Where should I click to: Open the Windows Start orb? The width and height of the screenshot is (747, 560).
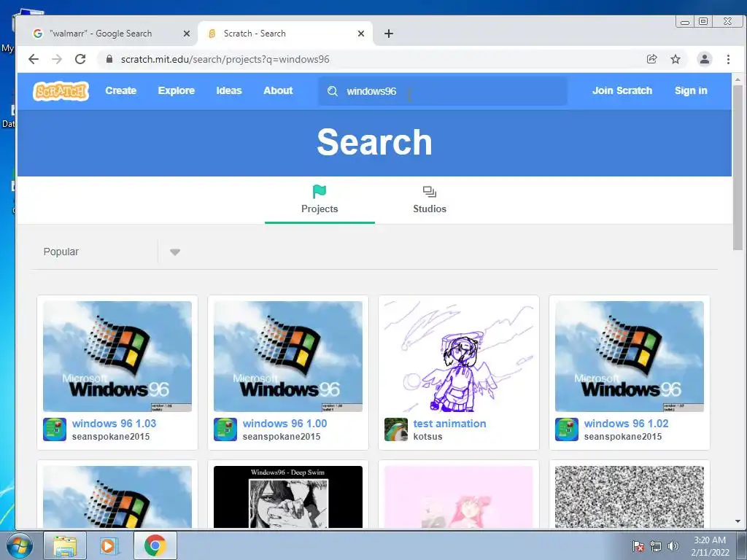click(20, 545)
